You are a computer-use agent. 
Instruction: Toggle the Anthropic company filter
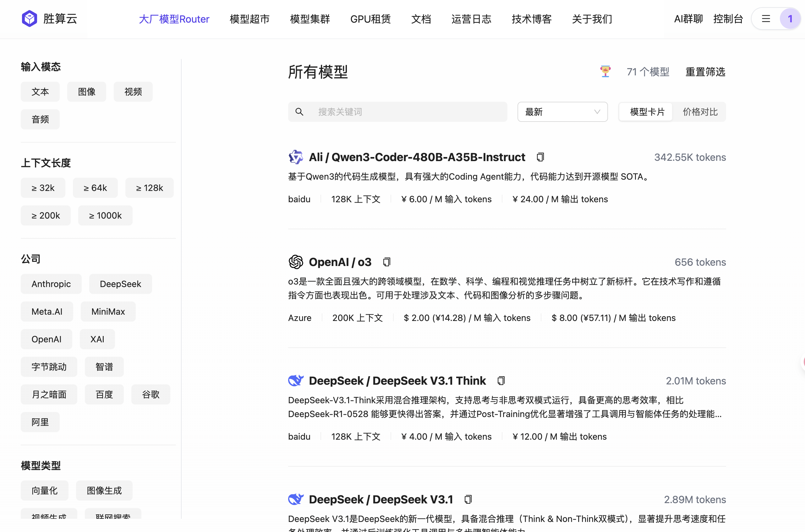[x=51, y=284]
